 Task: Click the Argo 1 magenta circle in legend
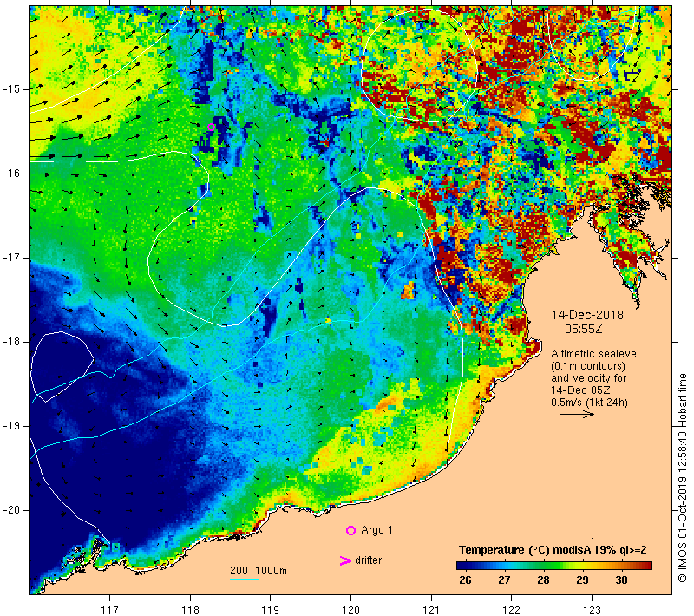point(350,530)
